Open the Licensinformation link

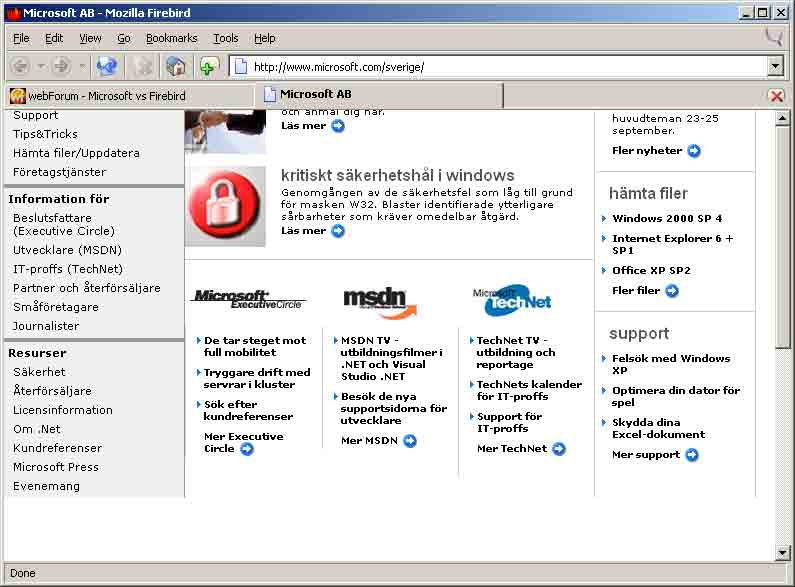pos(63,410)
